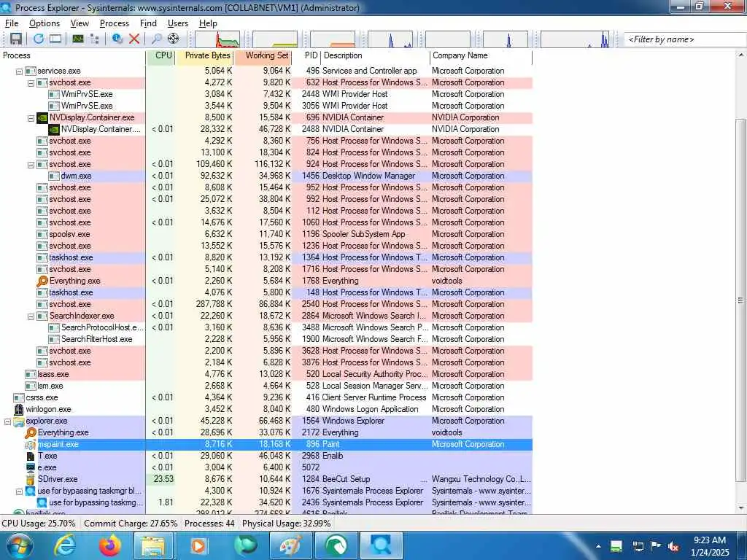Collapse the SearchIndexer.exe tree node
This screenshot has height=560, width=747.
[x=31, y=316]
